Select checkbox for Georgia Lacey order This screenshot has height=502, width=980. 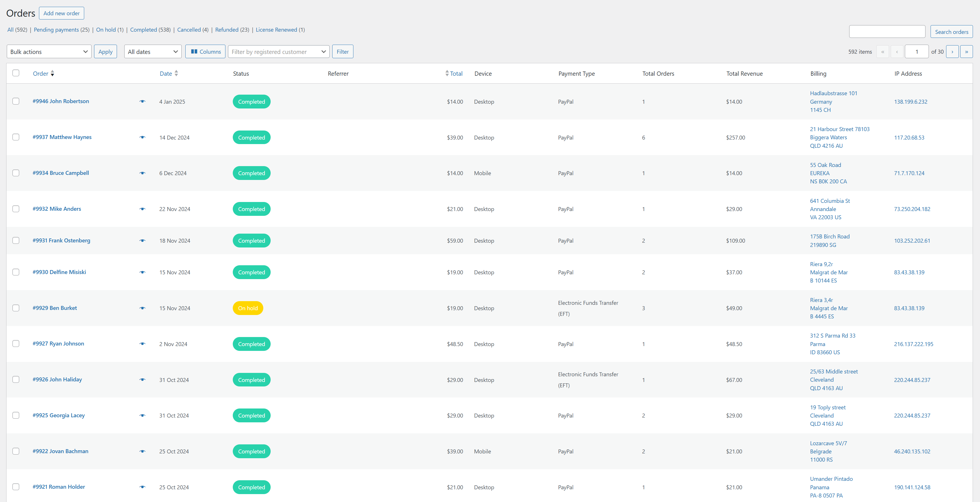[16, 415]
